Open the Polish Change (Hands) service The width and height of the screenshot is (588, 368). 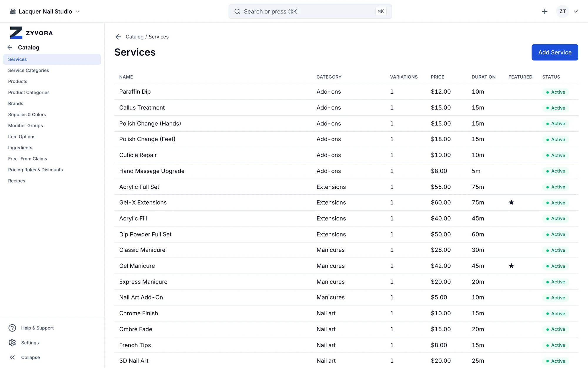pos(150,124)
